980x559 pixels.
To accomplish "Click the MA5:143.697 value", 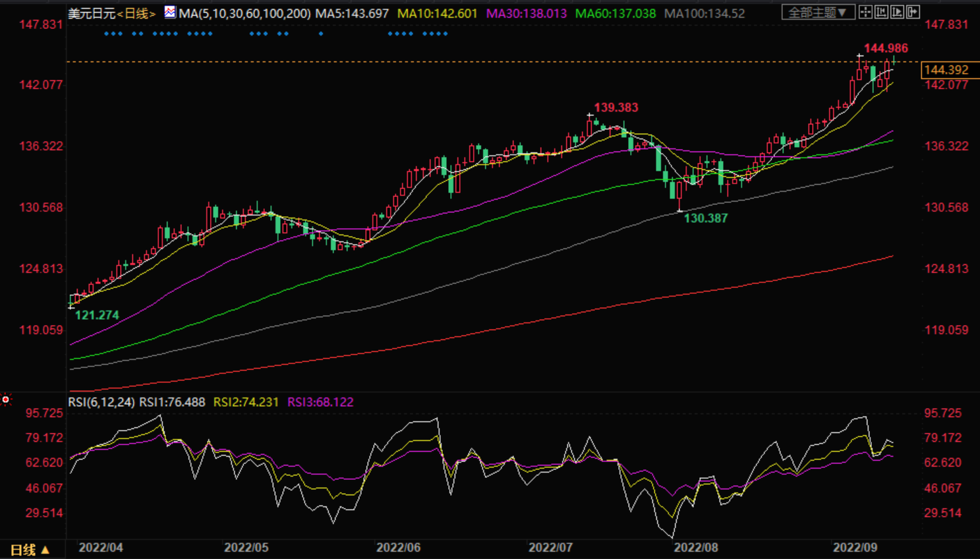I will (x=352, y=13).
